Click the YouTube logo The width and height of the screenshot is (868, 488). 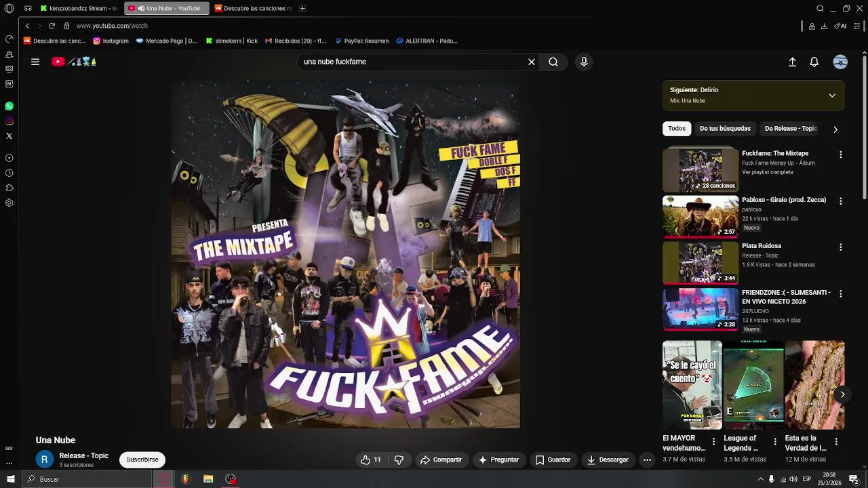click(x=75, y=62)
